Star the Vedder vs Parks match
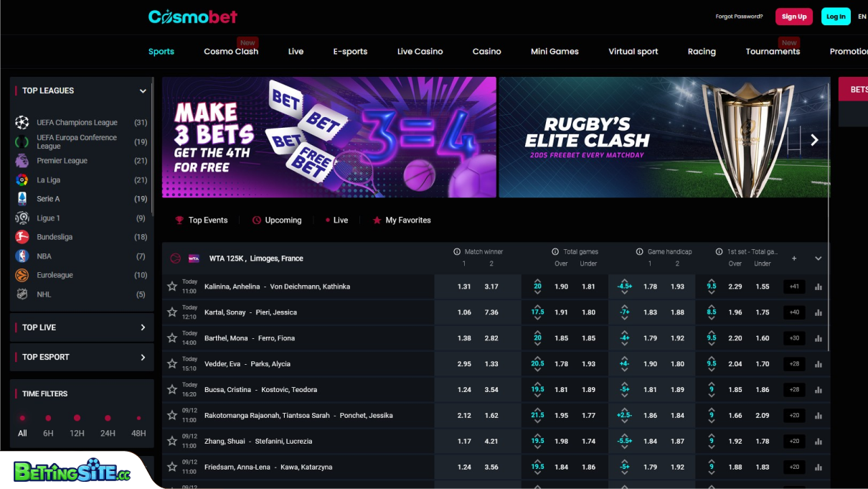This screenshot has height=489, width=868. pyautogui.click(x=171, y=363)
